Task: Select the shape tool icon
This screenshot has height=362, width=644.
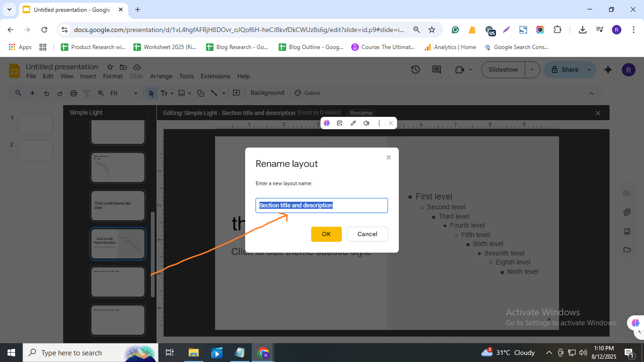Action: pos(200,93)
